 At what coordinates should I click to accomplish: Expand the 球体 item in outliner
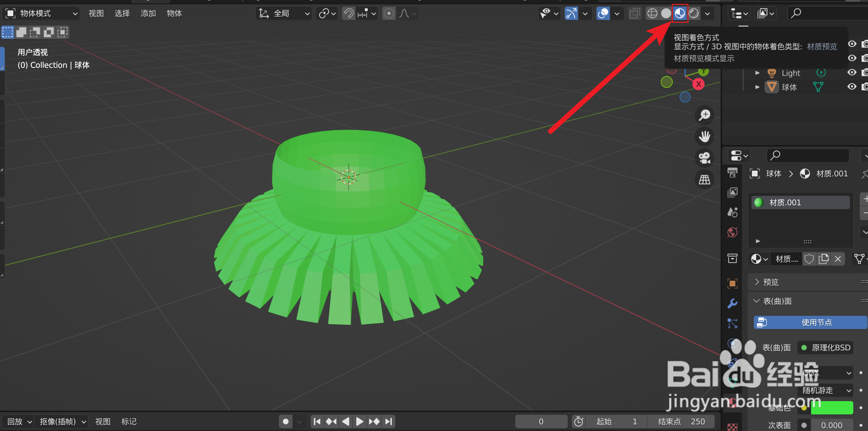pyautogui.click(x=757, y=87)
